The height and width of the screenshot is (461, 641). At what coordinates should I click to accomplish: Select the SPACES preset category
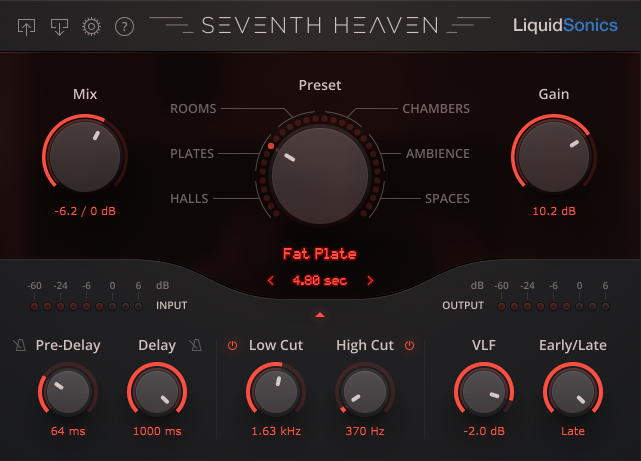[447, 199]
